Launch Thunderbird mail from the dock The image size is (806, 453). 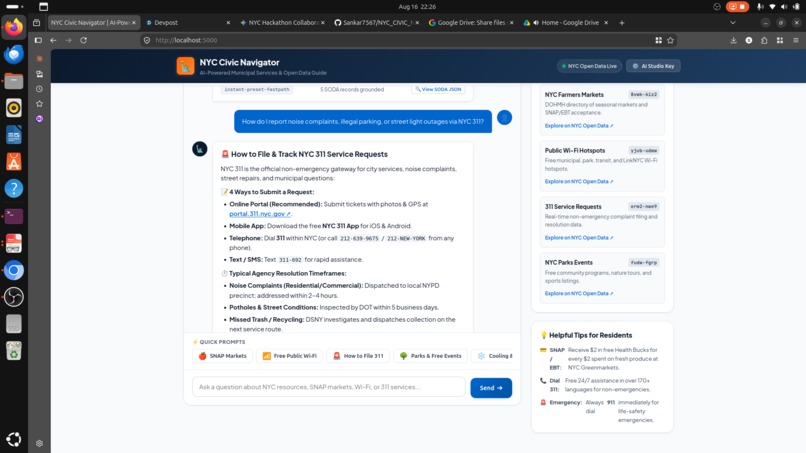click(x=14, y=54)
